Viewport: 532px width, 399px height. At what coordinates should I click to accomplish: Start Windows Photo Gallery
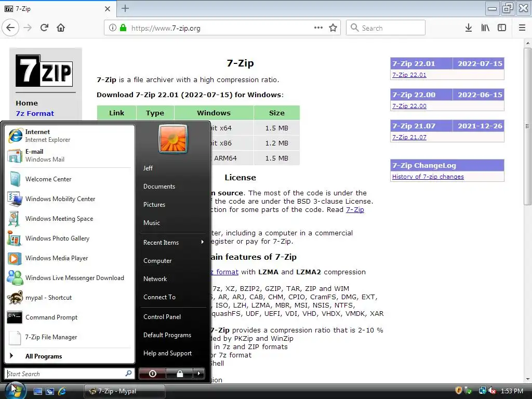click(70, 238)
